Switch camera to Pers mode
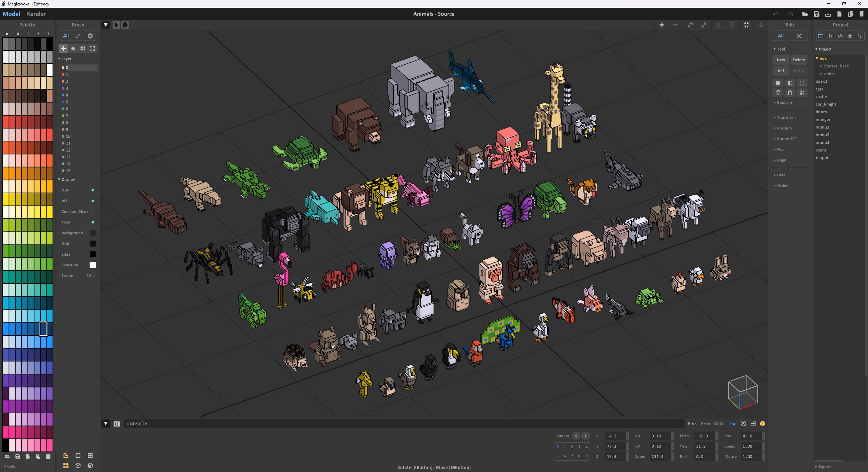Screen dimensions: 868x472 tap(692, 424)
